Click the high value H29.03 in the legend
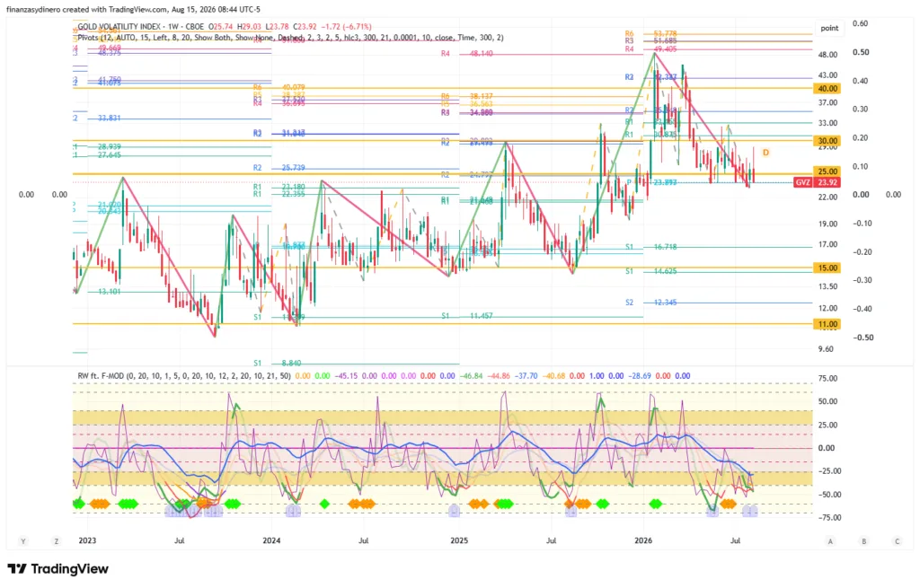 250,26
